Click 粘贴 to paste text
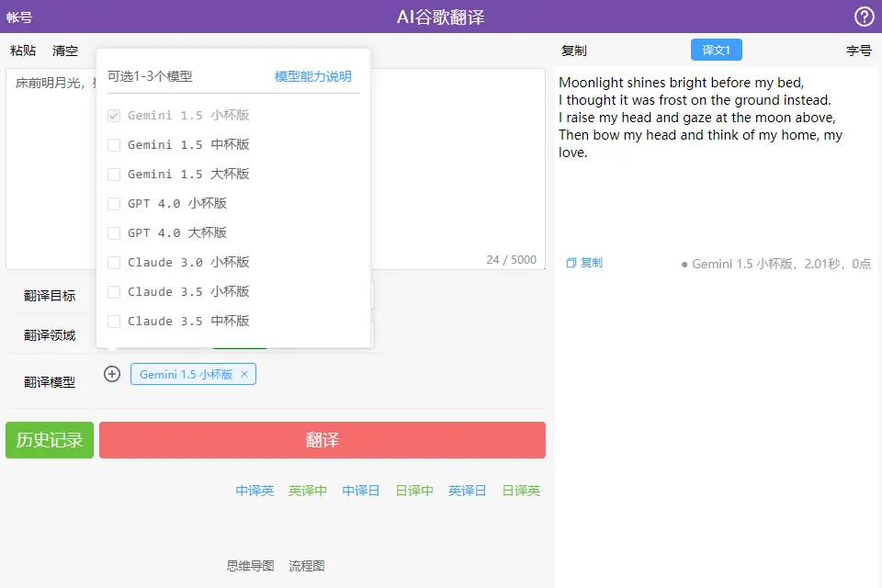Screen dimensions: 882x588 point(22,51)
